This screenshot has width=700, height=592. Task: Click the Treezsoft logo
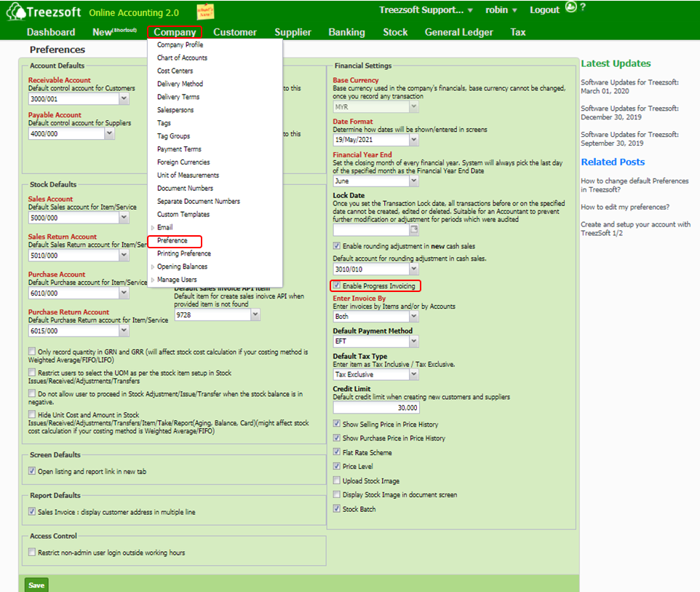[44, 12]
